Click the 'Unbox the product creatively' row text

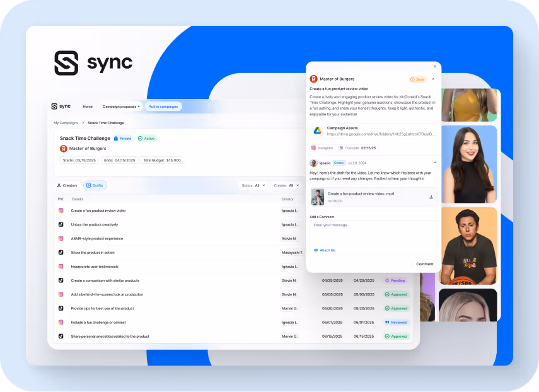point(95,225)
